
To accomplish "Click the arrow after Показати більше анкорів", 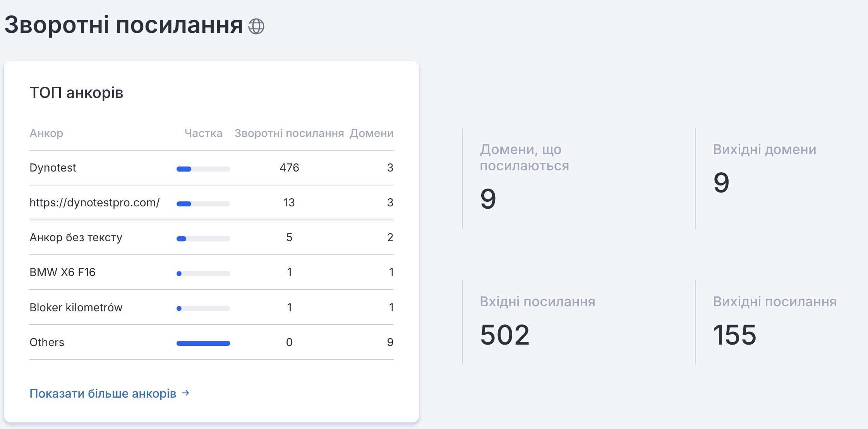I will 186,393.
